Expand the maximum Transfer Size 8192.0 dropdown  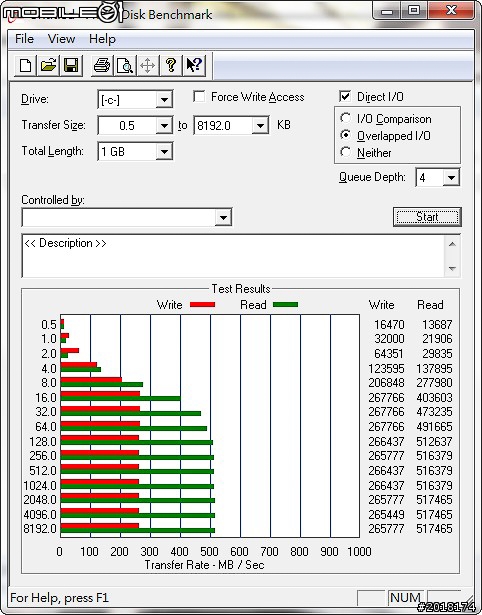click(260, 126)
